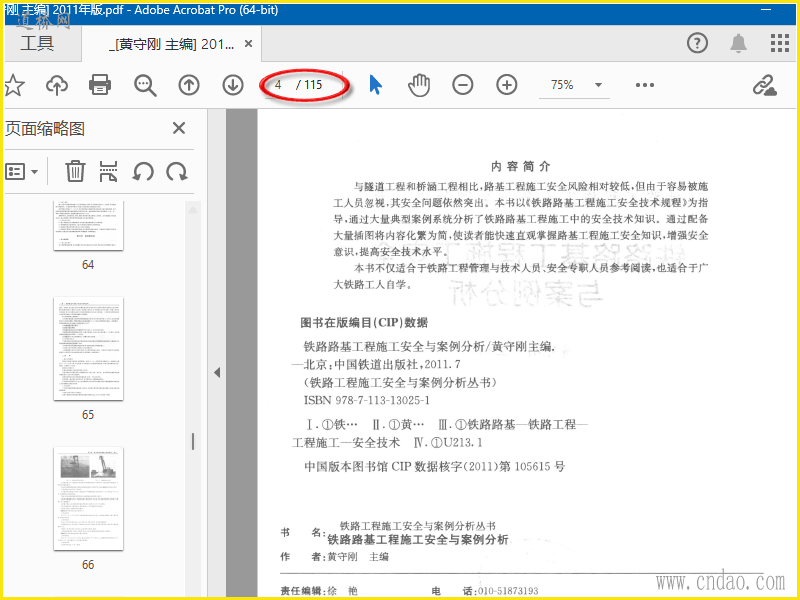
Task: Collapse the left navigation pane arrow
Action: [x=217, y=372]
